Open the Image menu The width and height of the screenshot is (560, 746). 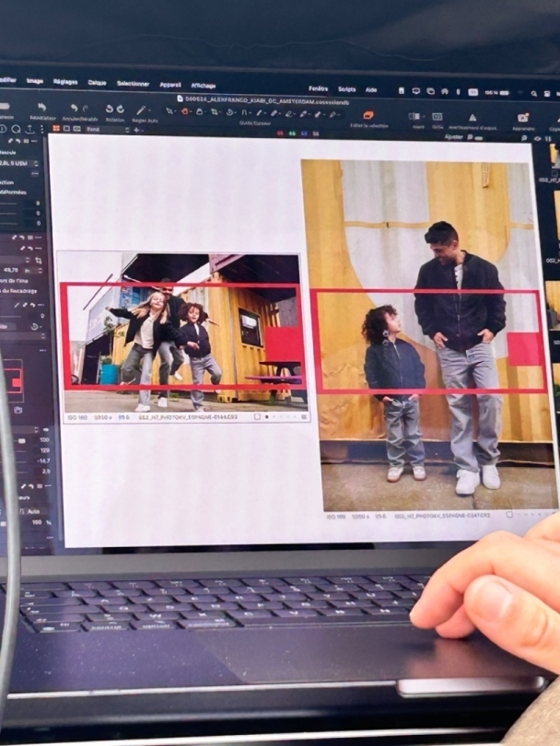[x=35, y=81]
